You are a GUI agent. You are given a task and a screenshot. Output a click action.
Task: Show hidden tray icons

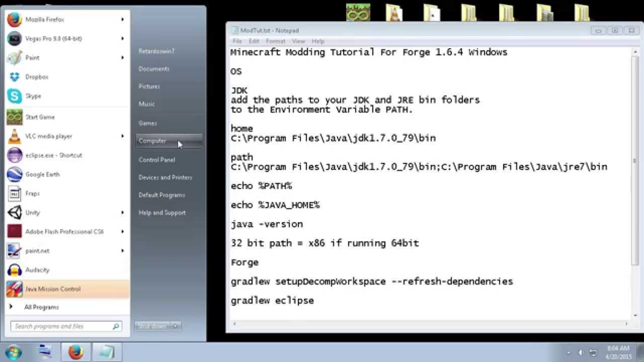click(x=569, y=353)
